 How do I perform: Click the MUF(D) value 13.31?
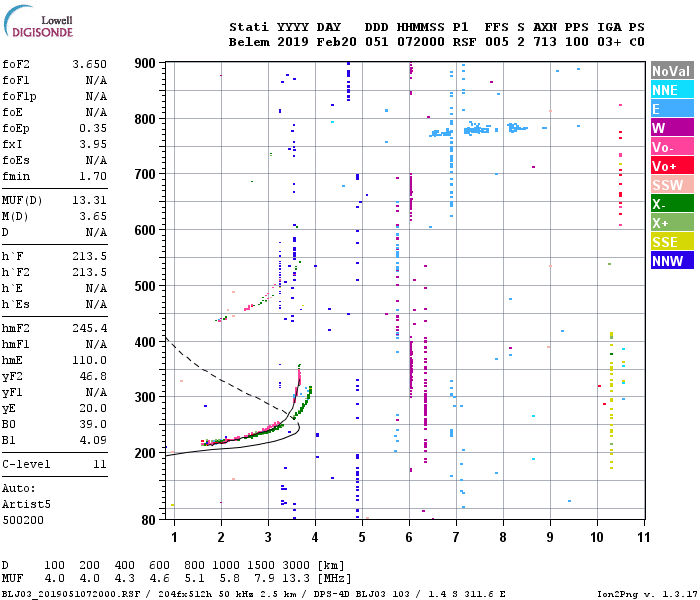[90, 200]
